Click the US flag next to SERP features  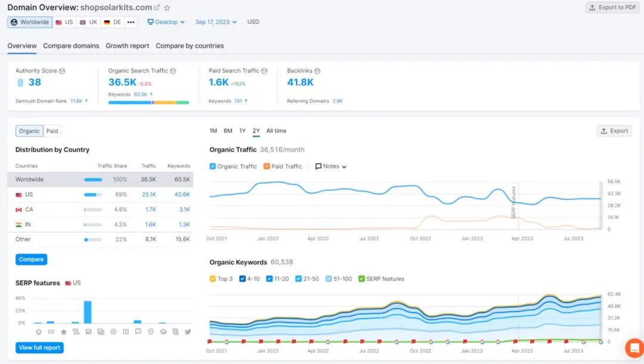point(68,283)
